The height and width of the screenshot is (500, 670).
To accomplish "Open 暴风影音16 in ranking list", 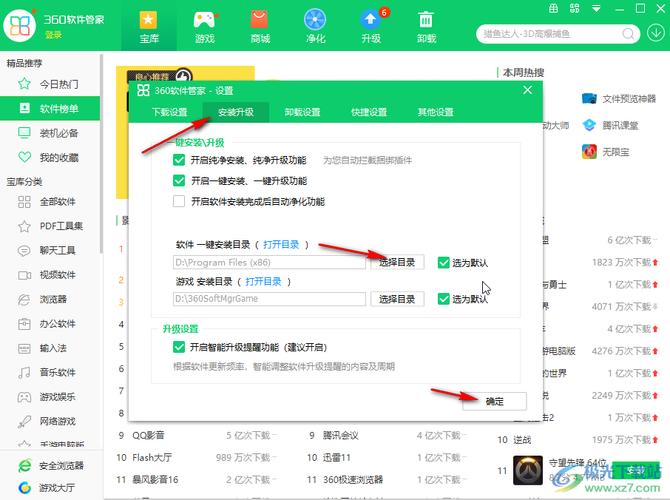I will coord(155,479).
